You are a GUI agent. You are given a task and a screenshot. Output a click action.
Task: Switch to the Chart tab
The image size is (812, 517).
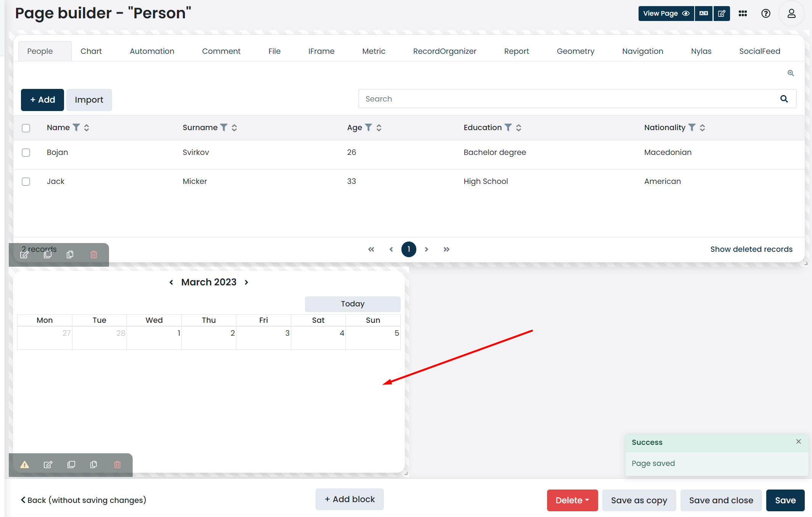pyautogui.click(x=91, y=51)
